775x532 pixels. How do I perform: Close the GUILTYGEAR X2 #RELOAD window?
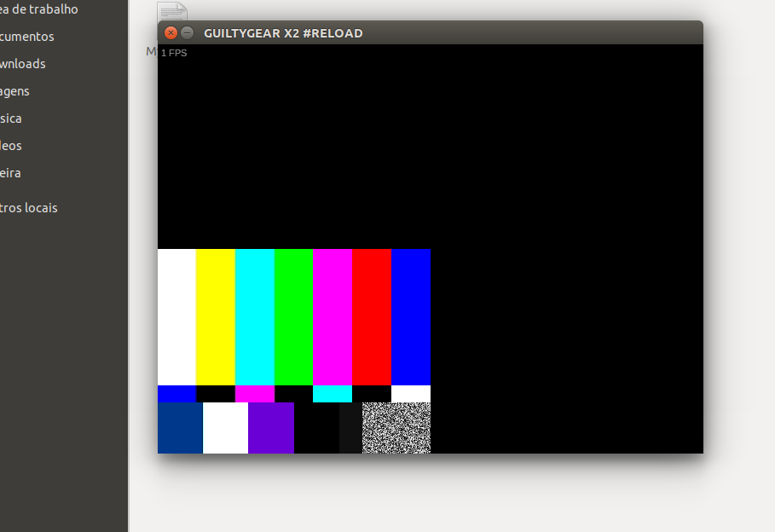[171, 33]
